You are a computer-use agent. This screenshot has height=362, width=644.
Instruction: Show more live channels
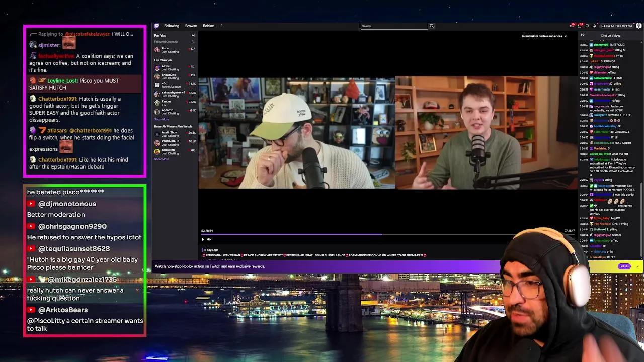161,119
